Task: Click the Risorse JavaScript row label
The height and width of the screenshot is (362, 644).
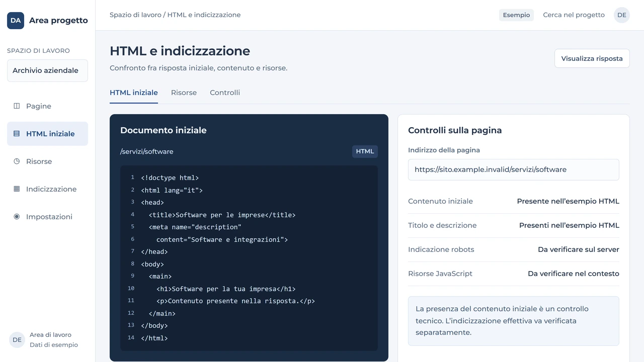Action: 440,274
